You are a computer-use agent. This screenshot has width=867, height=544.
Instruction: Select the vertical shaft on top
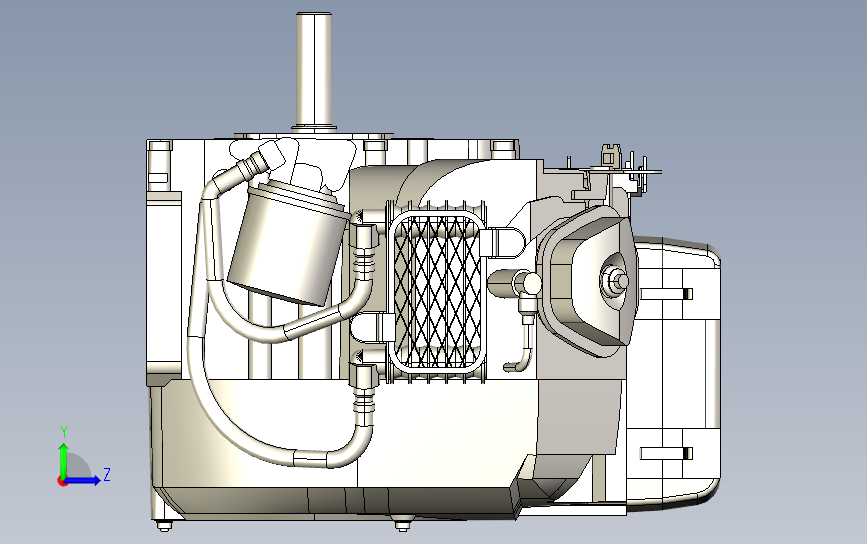(314, 71)
